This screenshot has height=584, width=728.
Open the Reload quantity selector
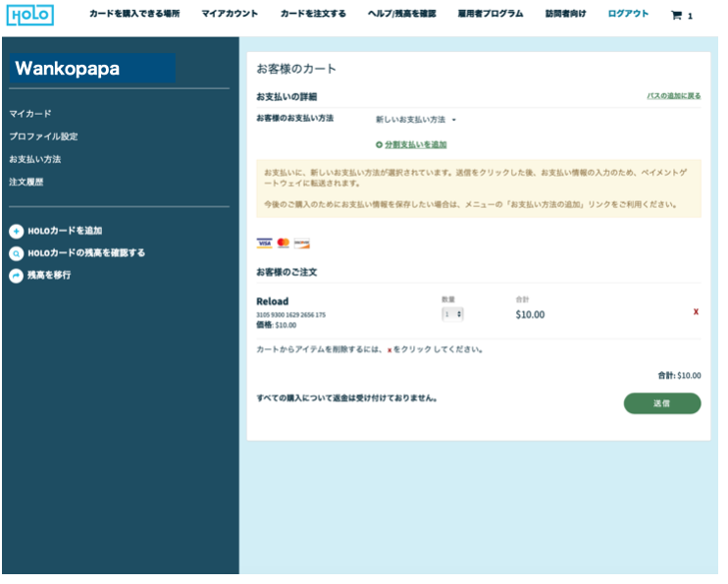452,314
